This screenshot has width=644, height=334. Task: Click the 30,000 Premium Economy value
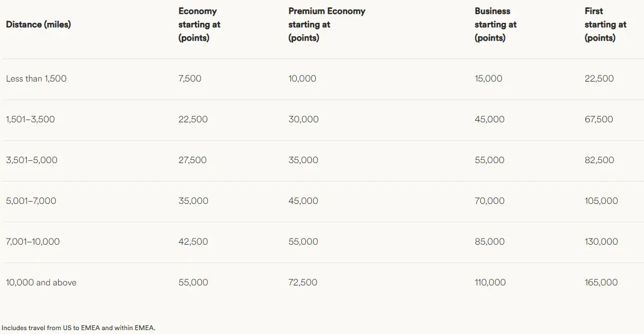[304, 120]
